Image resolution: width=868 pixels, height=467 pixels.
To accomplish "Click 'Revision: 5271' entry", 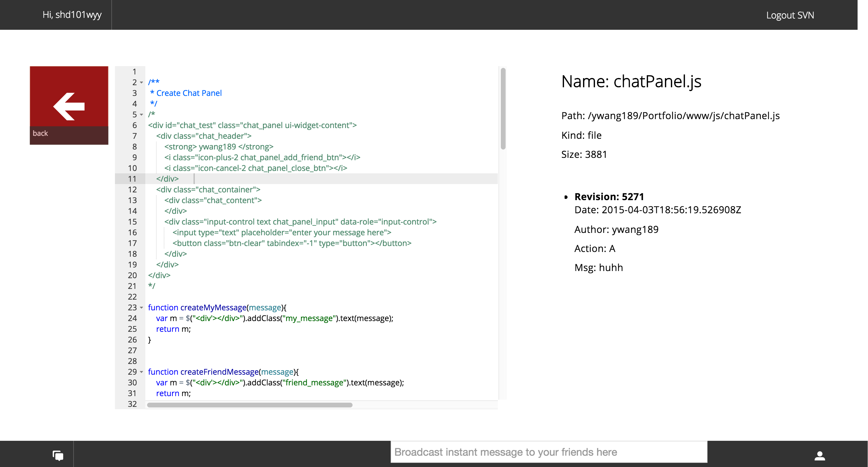I will [x=609, y=197].
